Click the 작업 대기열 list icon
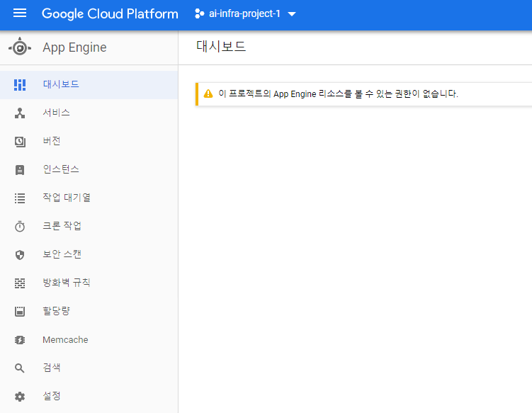This screenshot has height=413, width=532. pos(20,198)
